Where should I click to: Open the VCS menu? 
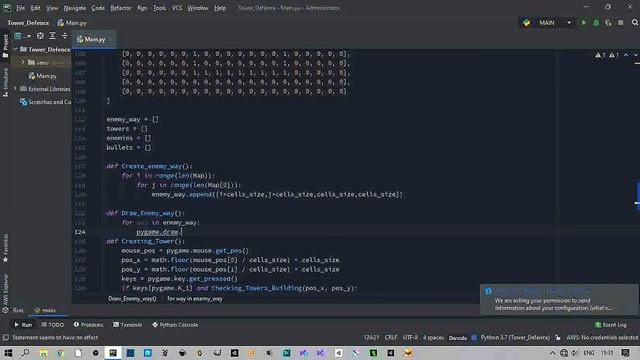(177, 8)
